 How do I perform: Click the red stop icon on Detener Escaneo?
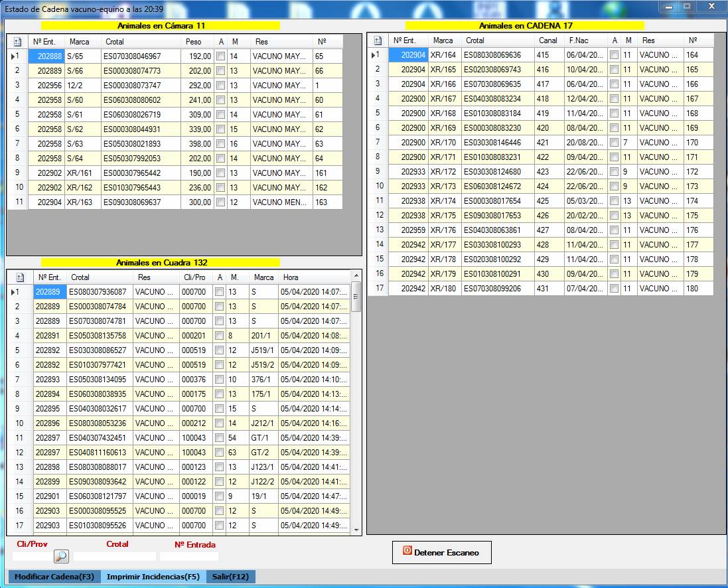tap(407, 551)
